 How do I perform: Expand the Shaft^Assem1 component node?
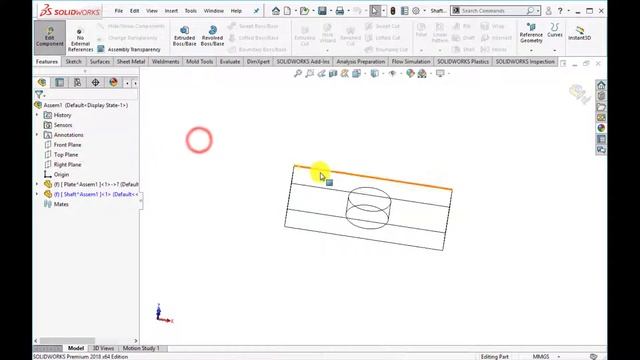tap(37, 194)
